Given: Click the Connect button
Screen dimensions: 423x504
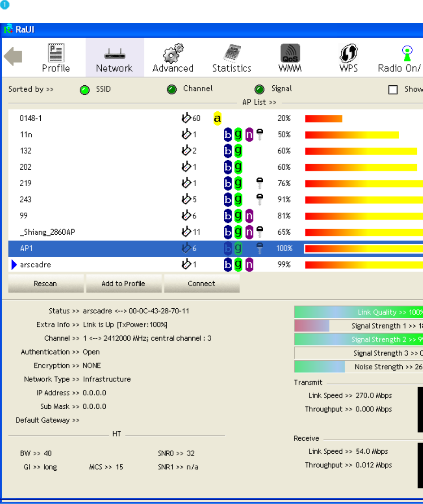Looking at the screenshot, I should point(202,284).
